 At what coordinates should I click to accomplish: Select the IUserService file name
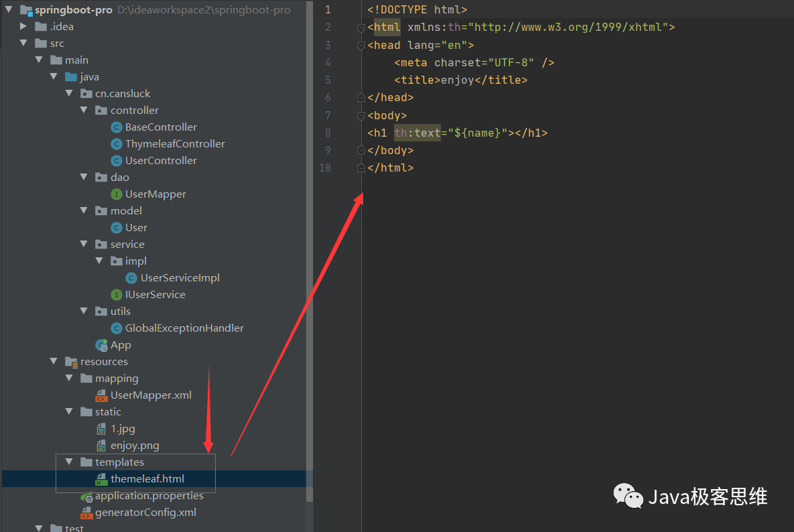point(155,295)
